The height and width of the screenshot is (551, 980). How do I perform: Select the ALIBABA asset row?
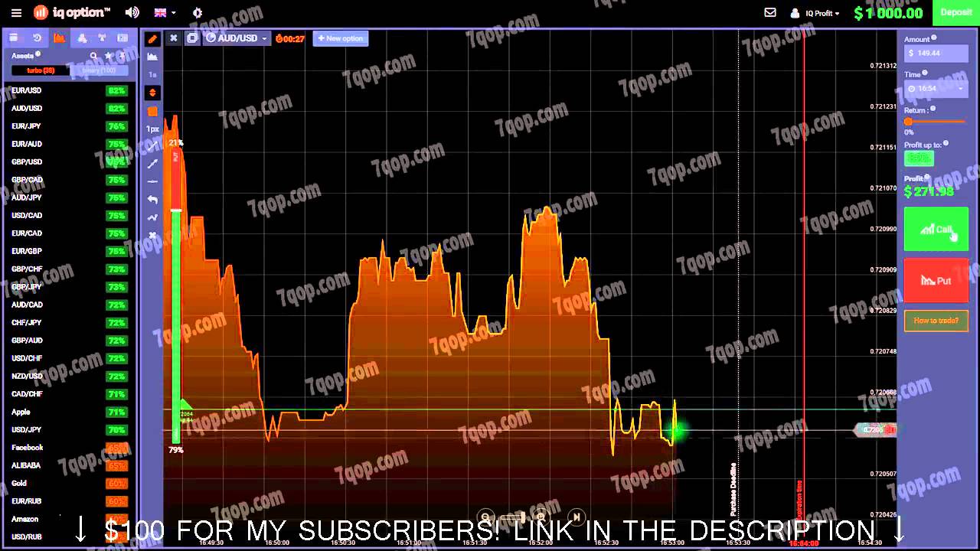click(x=69, y=465)
